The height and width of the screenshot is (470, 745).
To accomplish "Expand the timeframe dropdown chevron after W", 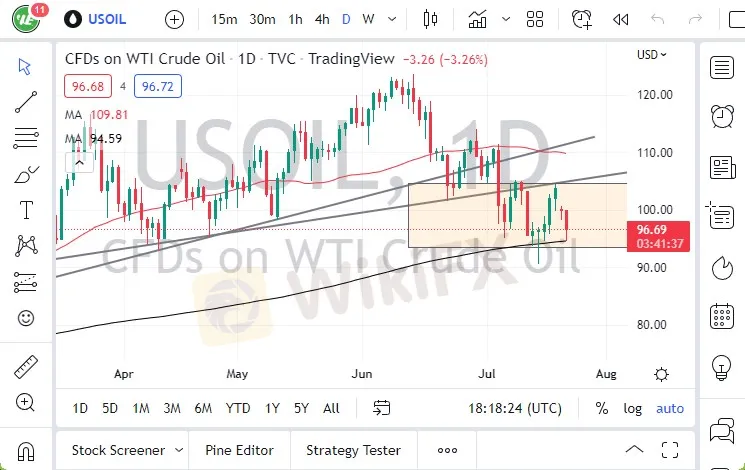I will [393, 19].
